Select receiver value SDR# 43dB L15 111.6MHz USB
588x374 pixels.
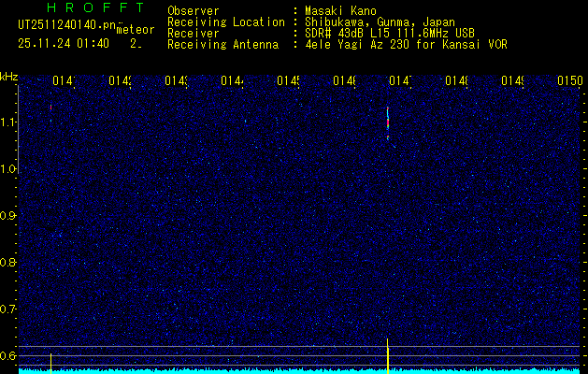click(x=390, y=34)
